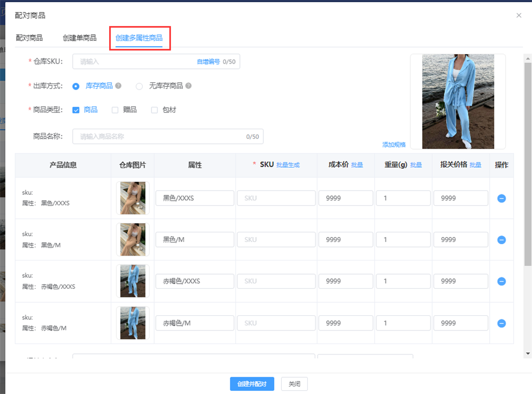
Task: Edit the 黑色/M attribute field
Action: point(195,240)
